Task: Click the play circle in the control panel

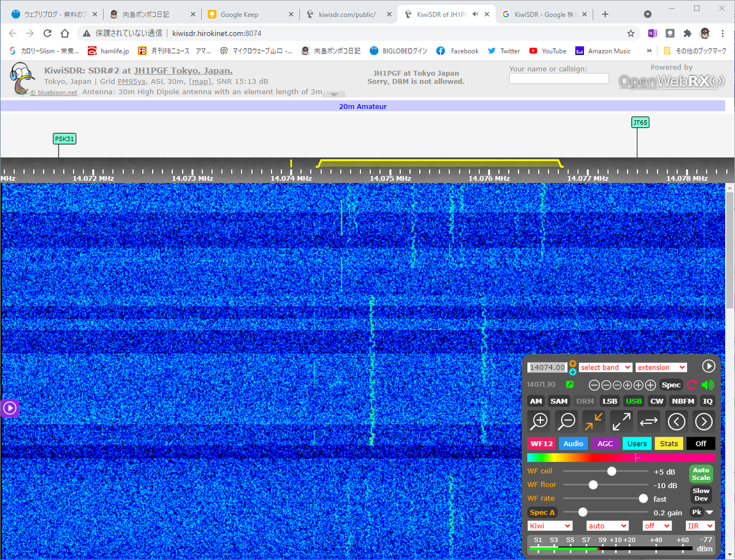Action: (709, 366)
